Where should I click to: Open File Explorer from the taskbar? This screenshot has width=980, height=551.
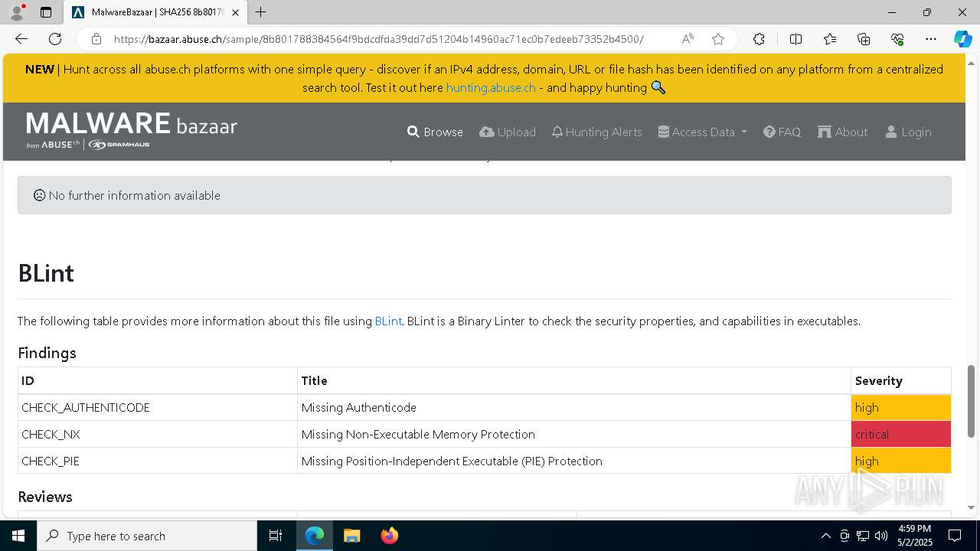[351, 536]
